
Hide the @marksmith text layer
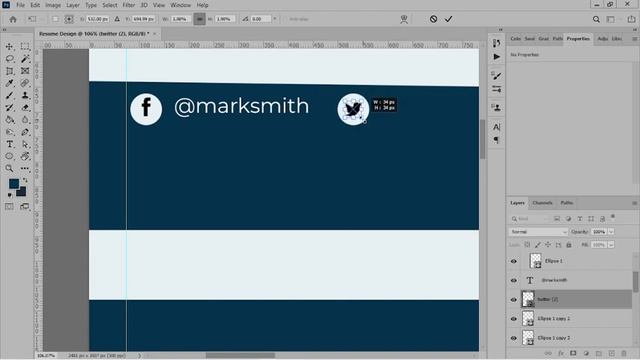(x=514, y=280)
